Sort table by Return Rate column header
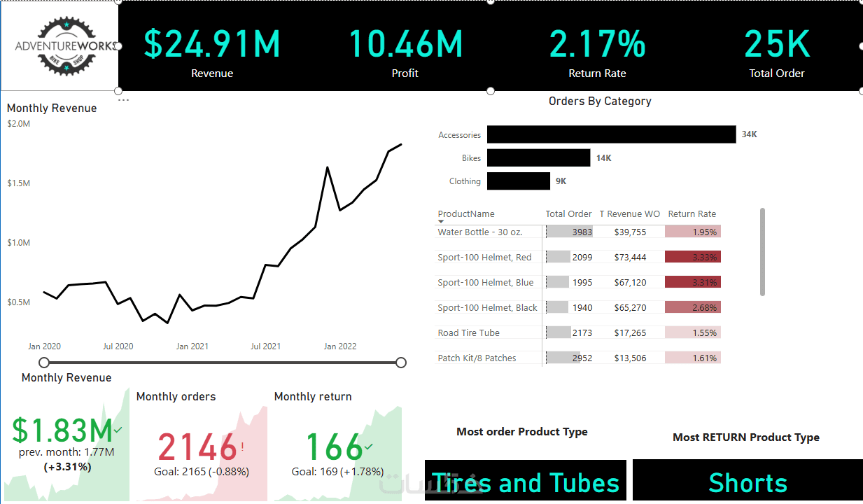863x504 pixels. (692, 214)
